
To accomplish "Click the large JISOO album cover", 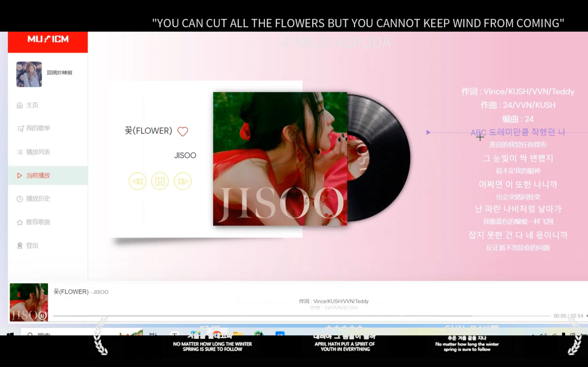I will 280,159.
